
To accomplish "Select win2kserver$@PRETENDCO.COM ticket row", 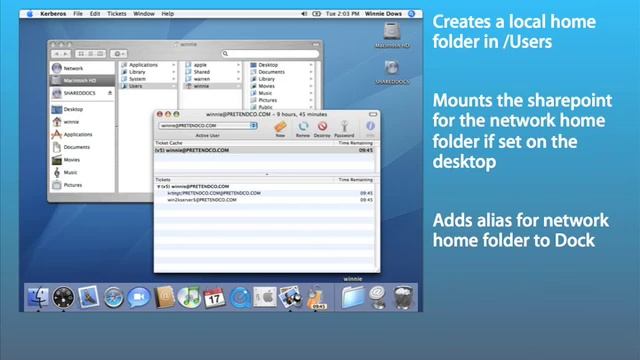I will click(264, 200).
